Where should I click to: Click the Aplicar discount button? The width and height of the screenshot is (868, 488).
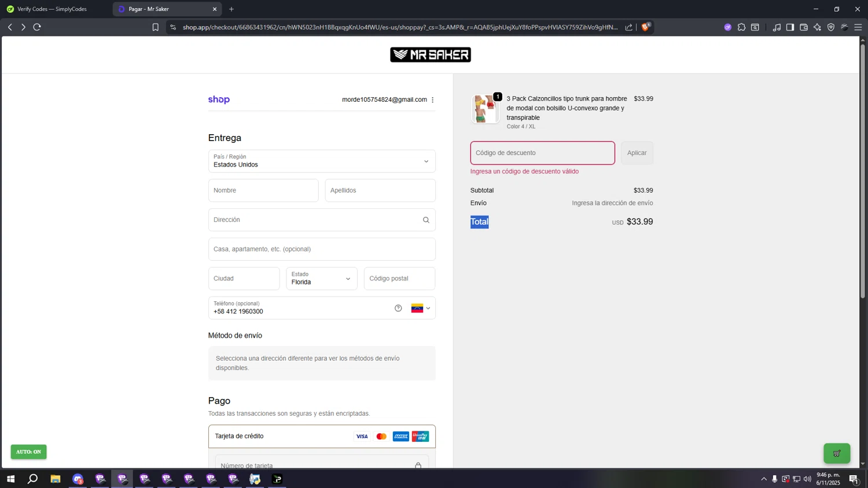[x=637, y=153]
